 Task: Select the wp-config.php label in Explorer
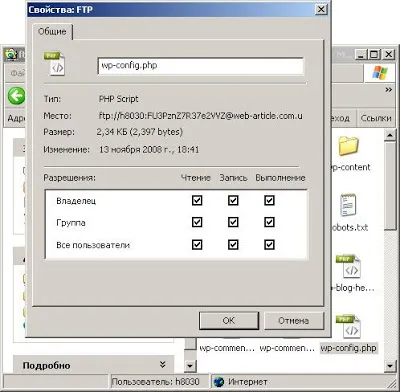[348, 348]
